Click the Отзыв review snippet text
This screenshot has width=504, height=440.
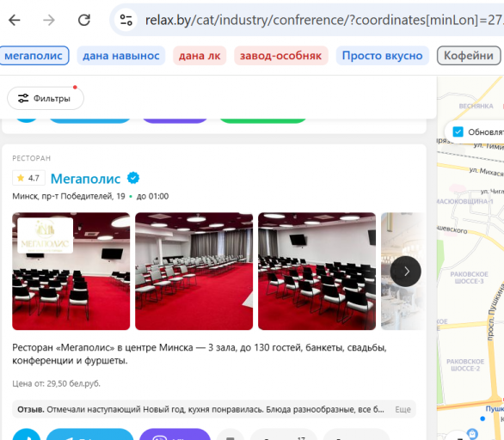tap(200, 409)
